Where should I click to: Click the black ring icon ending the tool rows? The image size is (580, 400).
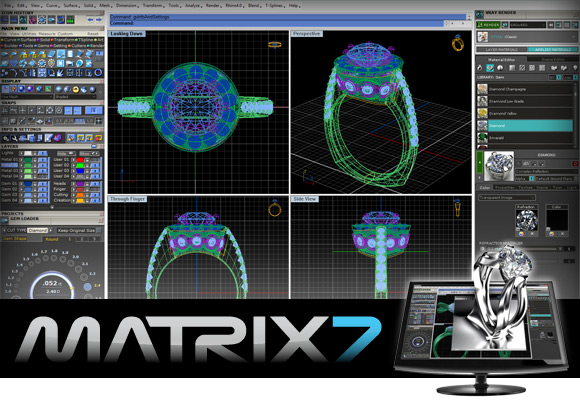[x=98, y=72]
